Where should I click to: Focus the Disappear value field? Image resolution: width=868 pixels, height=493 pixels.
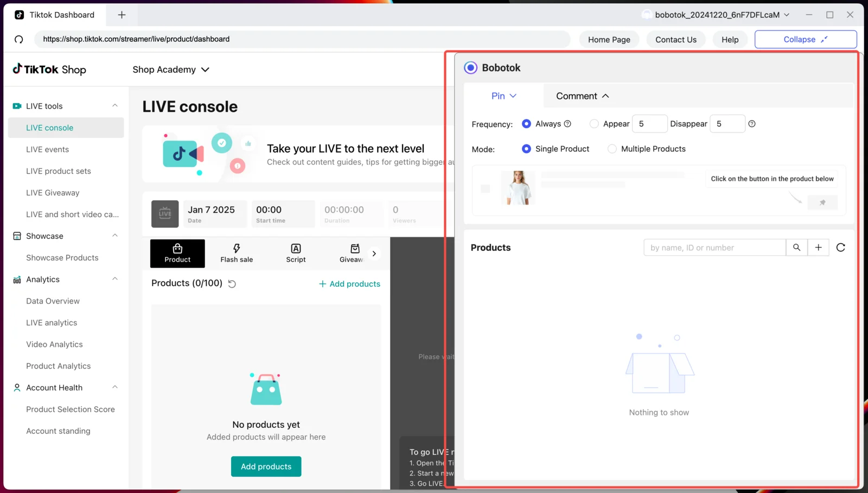click(727, 124)
